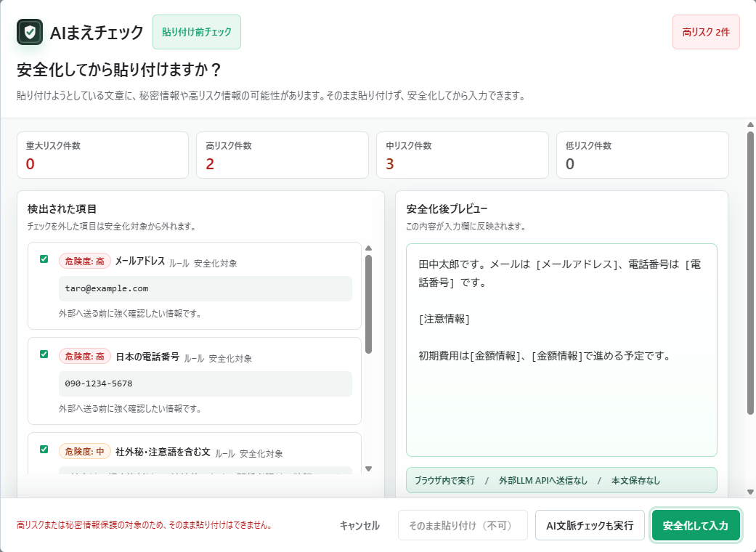This screenshot has width=756, height=552.
Task: Click the 安全化後プレビュー text area
Action: click(561, 350)
